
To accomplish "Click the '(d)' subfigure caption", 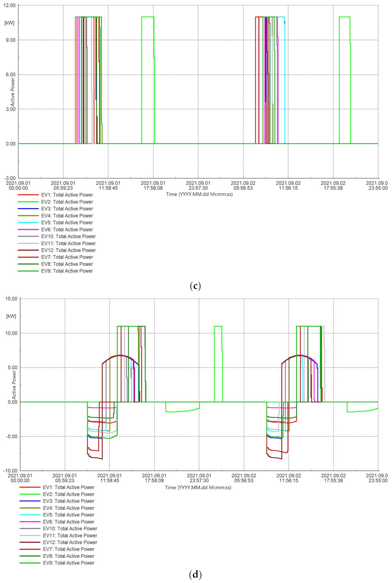I will tap(195, 574).
